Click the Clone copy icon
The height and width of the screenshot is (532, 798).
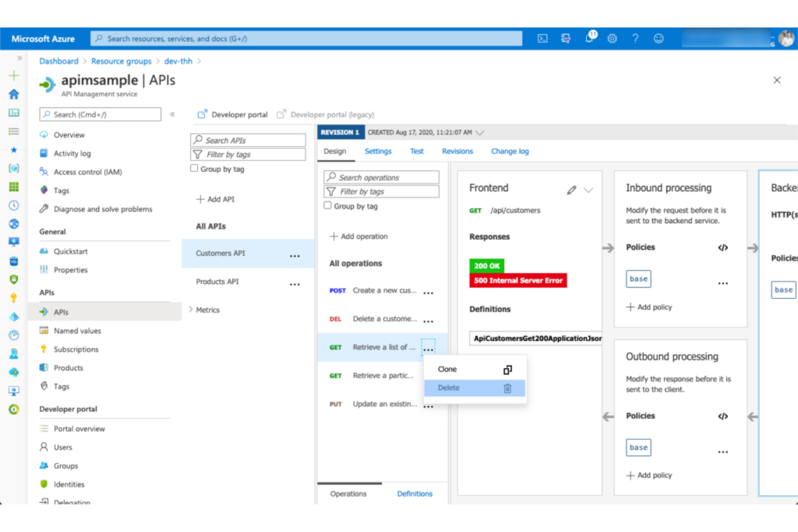click(x=507, y=370)
